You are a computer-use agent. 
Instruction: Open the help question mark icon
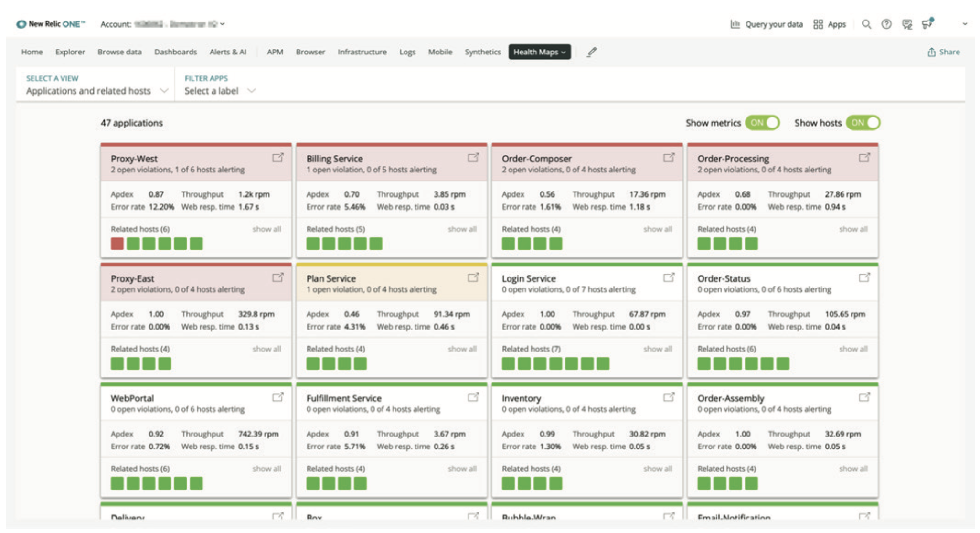886,24
